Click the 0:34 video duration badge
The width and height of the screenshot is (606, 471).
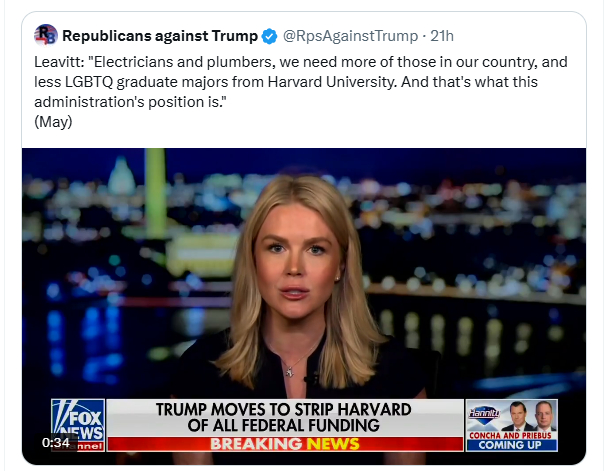[56, 442]
